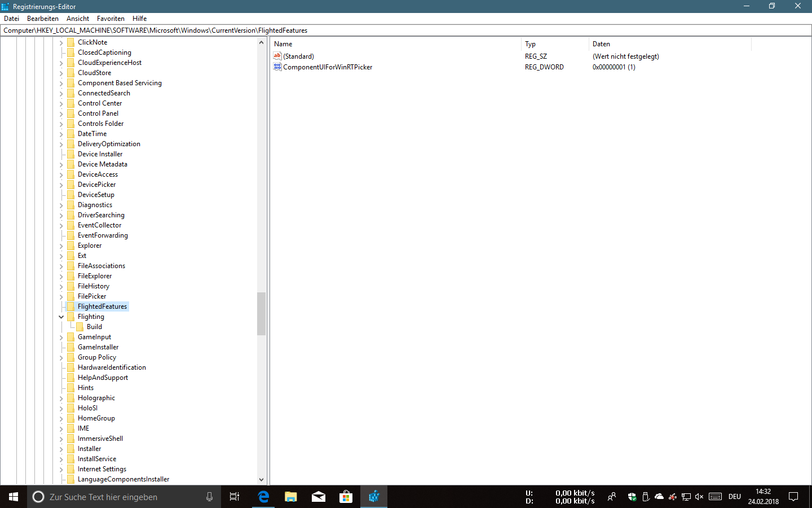The height and width of the screenshot is (508, 812).
Task: Open the Ansicht menu
Action: click(78, 19)
